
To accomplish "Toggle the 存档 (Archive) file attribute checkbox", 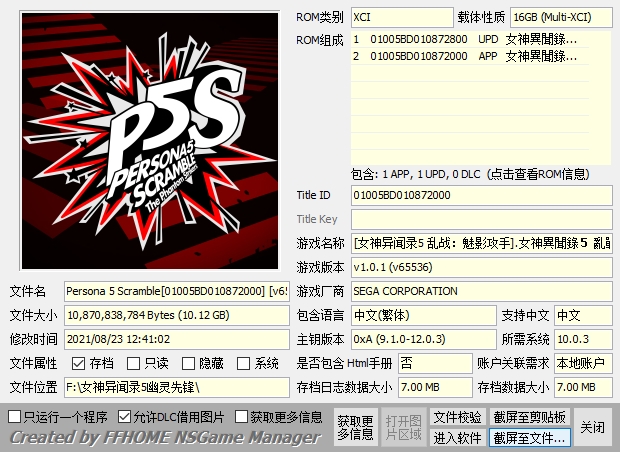I will [78, 363].
